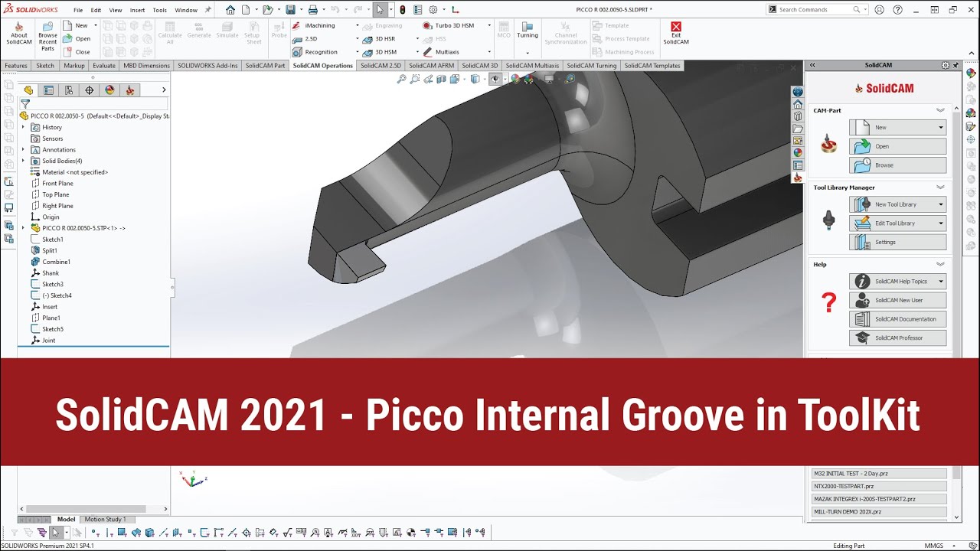Click the Home icon in the title toolbar
This screenshot has width=980, height=551.
pos(230,10)
